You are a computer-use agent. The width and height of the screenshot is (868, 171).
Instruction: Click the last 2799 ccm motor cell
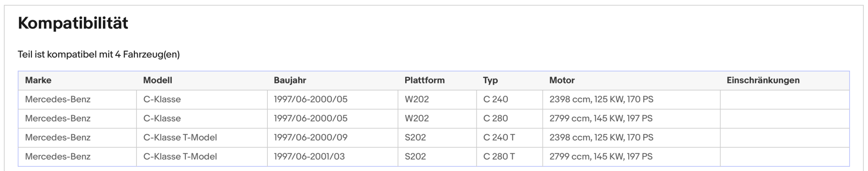tap(632, 157)
